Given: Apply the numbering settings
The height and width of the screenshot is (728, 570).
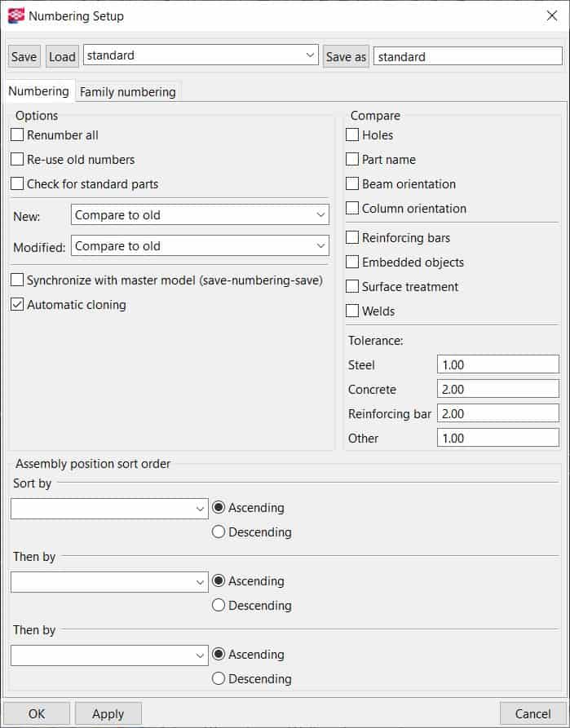Looking at the screenshot, I should [x=108, y=713].
